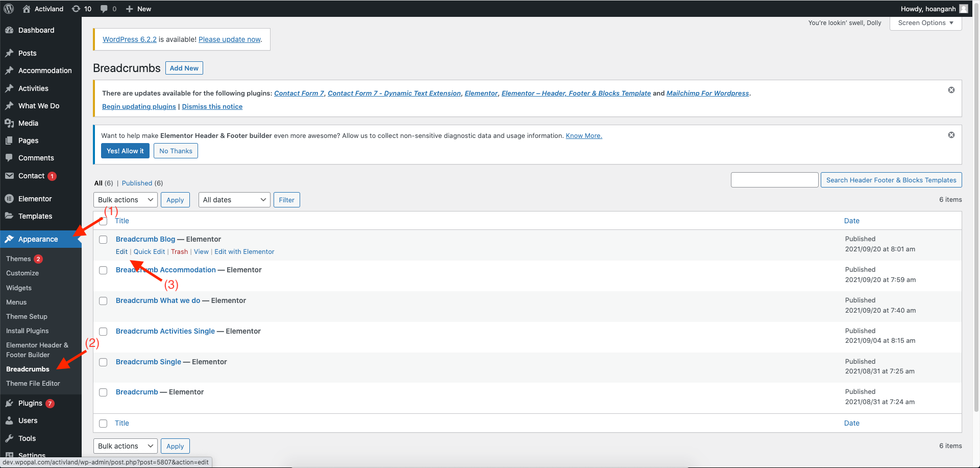Screen dimensions: 980x468
Task: Click the WordPress logo icon
Action: (x=10, y=9)
